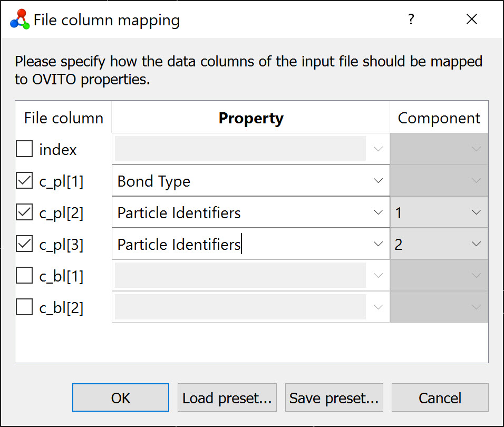
Task: Close the File column mapping dialog
Action: [x=472, y=20]
